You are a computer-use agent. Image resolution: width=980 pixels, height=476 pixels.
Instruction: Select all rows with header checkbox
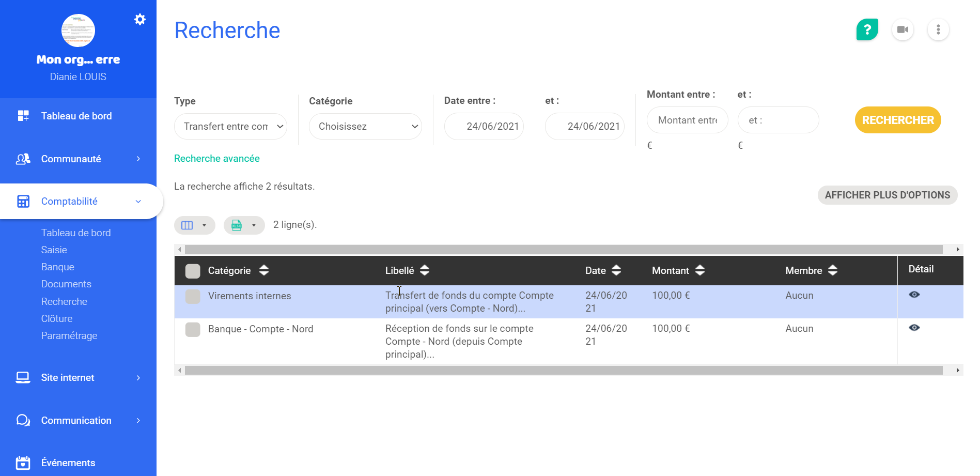(193, 271)
